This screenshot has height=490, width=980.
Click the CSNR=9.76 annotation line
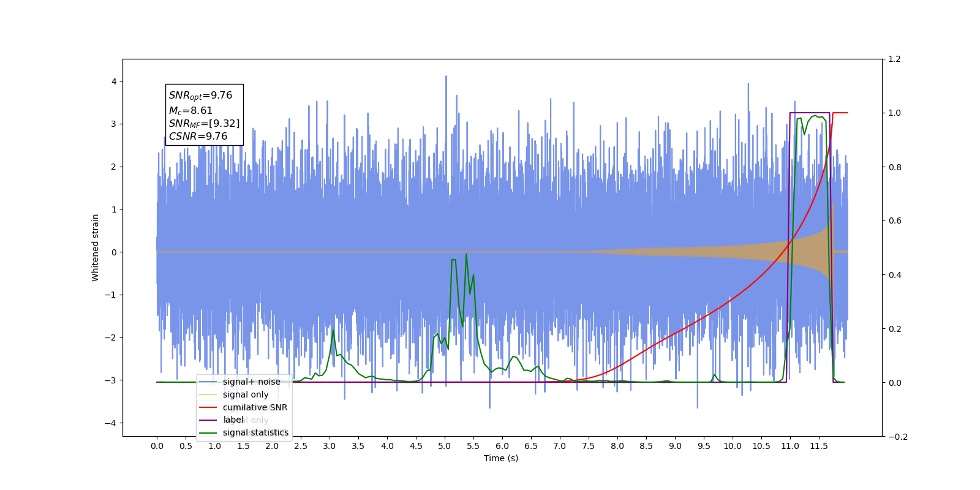198,137
